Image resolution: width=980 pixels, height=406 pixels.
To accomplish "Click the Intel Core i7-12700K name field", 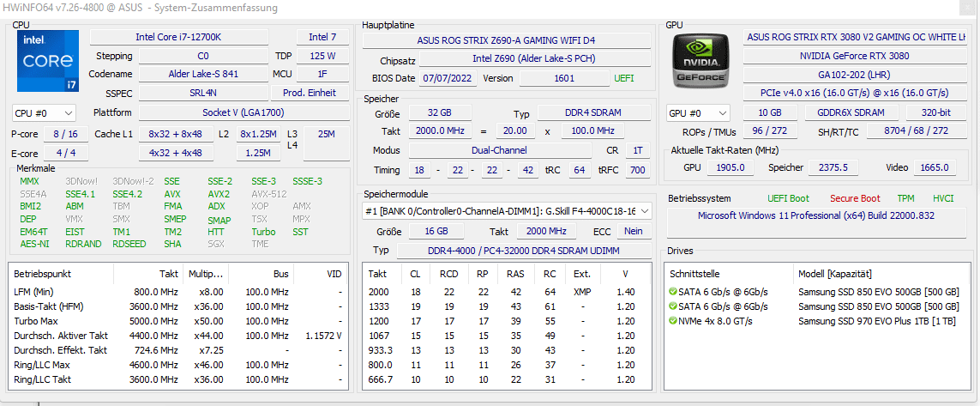I will [178, 37].
